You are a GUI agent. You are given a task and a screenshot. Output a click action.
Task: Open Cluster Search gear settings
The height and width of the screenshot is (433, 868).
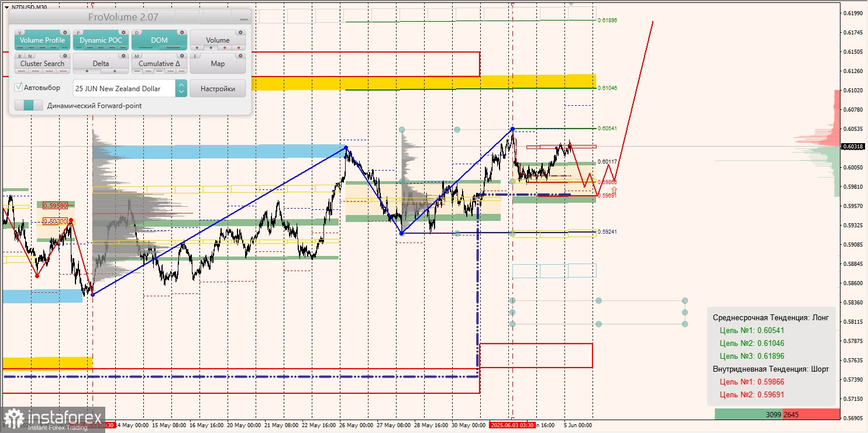pos(65,56)
